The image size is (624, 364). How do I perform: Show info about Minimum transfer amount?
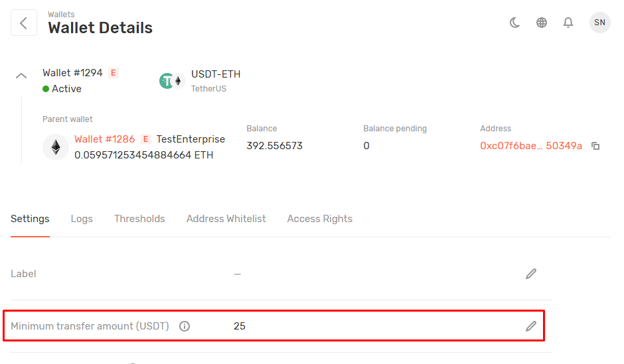click(x=185, y=326)
